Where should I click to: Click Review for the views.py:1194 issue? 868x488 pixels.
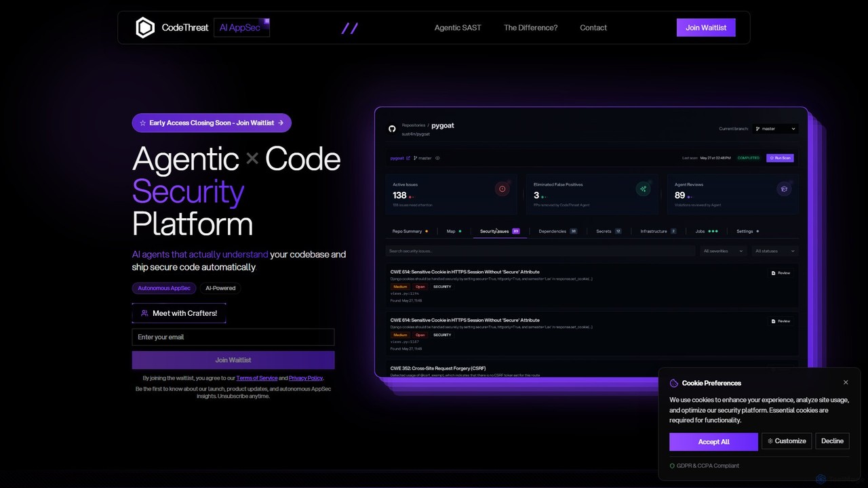(x=781, y=273)
